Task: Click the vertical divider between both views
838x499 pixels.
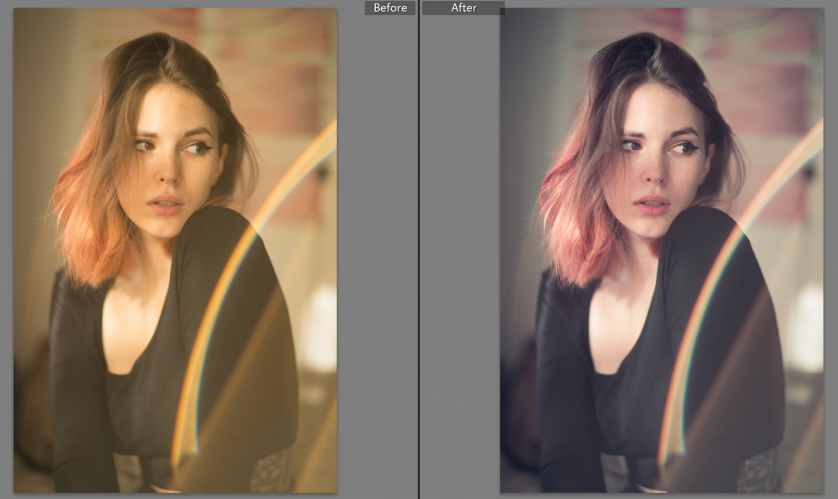Action: click(419, 250)
